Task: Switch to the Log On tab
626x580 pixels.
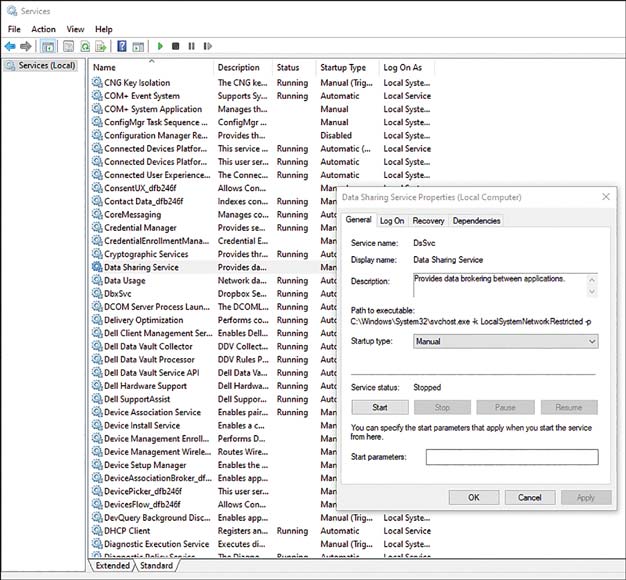Action: [x=392, y=221]
